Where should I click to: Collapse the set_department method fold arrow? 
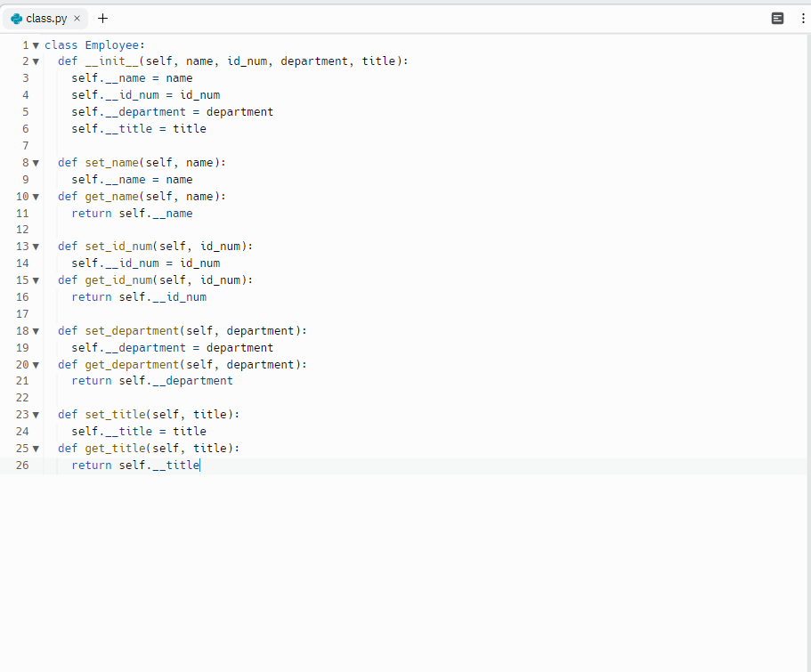36,330
